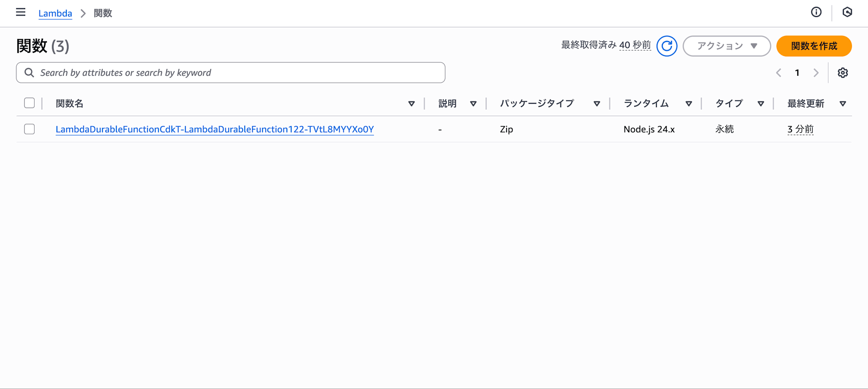Sort by タイプ column arrow

(760, 104)
